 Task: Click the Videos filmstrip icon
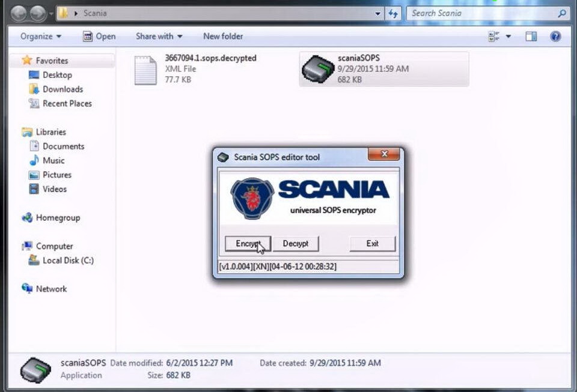coord(34,189)
